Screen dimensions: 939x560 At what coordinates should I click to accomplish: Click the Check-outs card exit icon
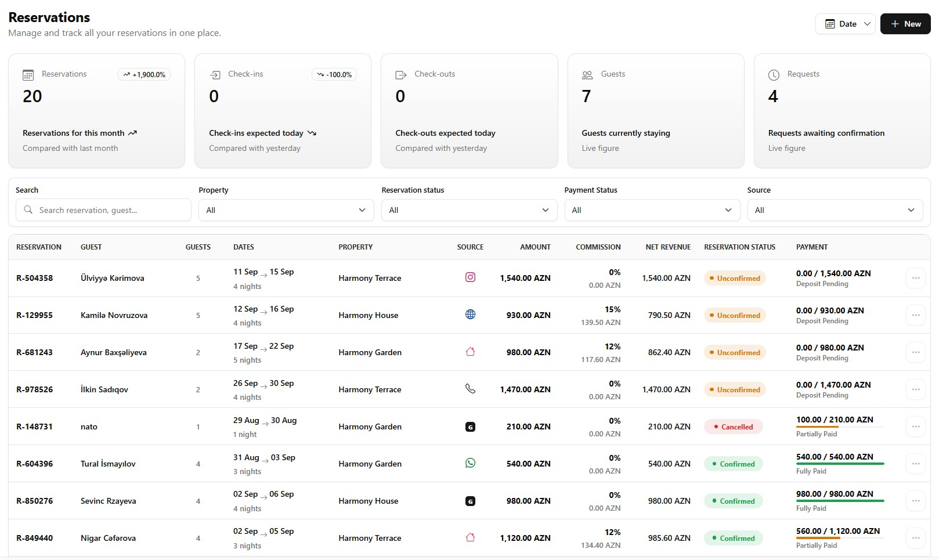point(401,75)
